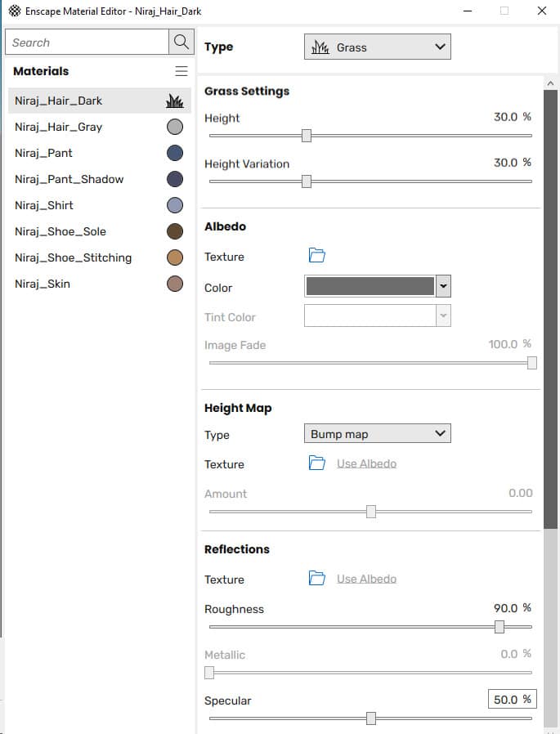Viewport: 560px width, 734px height.
Task: Click the Grass Height slider handle
Action: click(x=307, y=136)
